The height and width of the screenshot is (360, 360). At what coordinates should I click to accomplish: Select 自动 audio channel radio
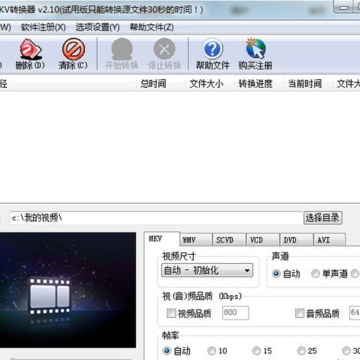(x=276, y=274)
